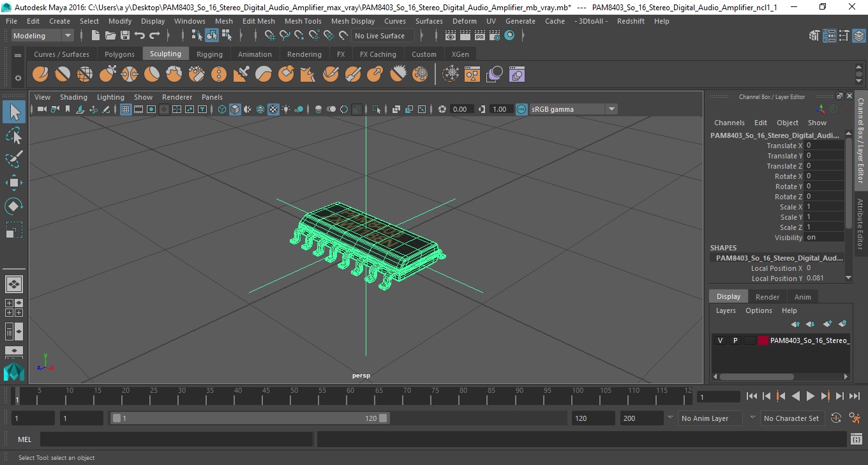Switch to the XGen shelf tab
Viewport: 868px width, 465px height.
(460, 54)
